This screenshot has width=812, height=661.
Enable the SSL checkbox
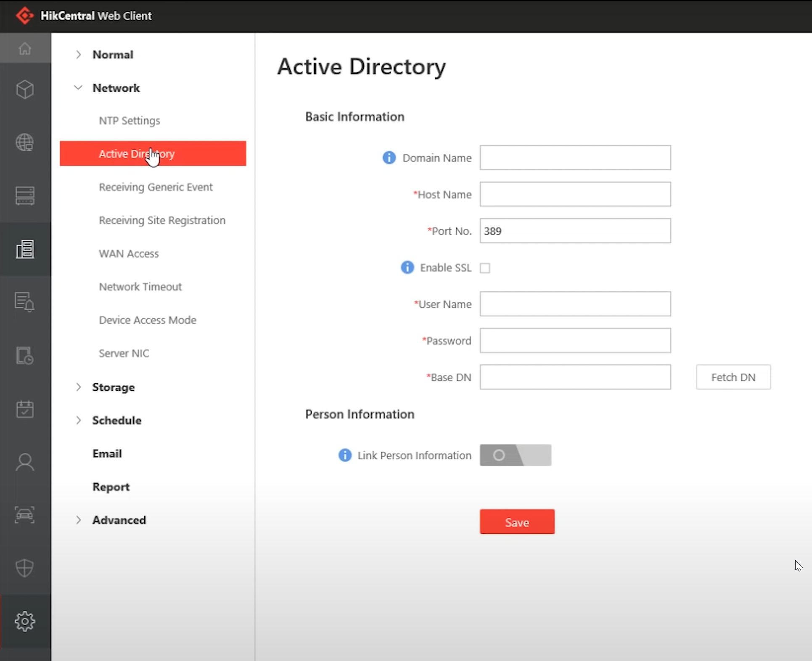485,268
